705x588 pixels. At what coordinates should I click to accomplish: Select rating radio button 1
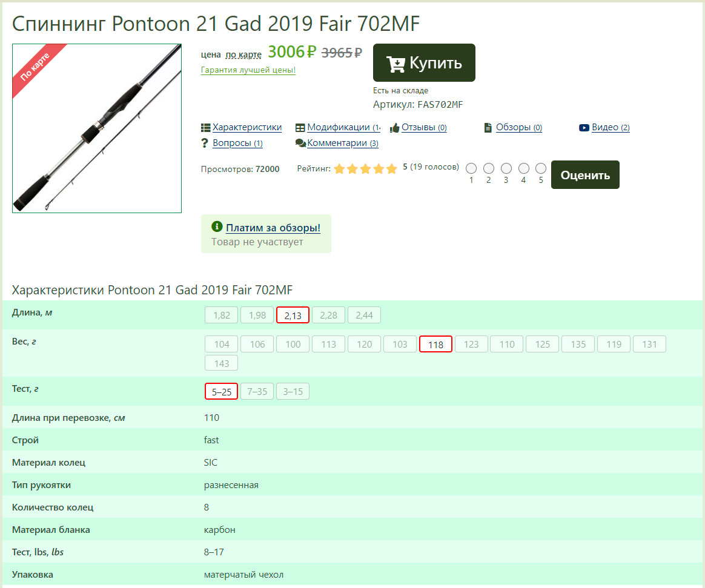471,168
